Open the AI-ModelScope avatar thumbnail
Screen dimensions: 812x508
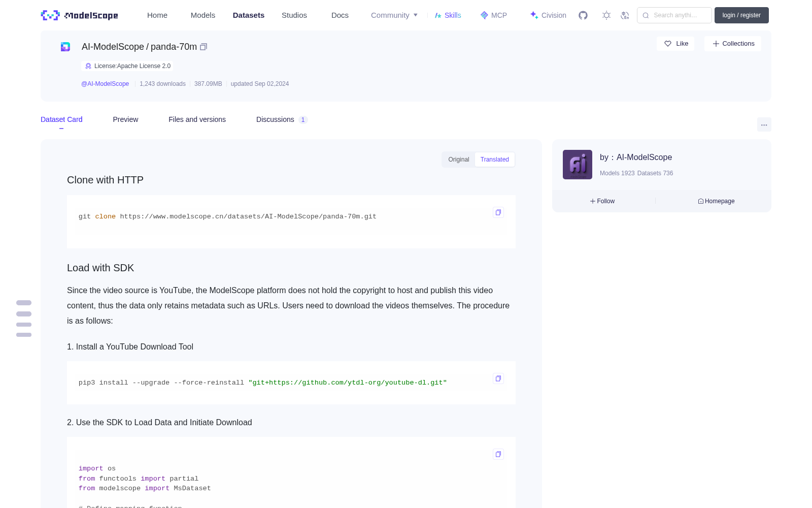pyautogui.click(x=578, y=165)
